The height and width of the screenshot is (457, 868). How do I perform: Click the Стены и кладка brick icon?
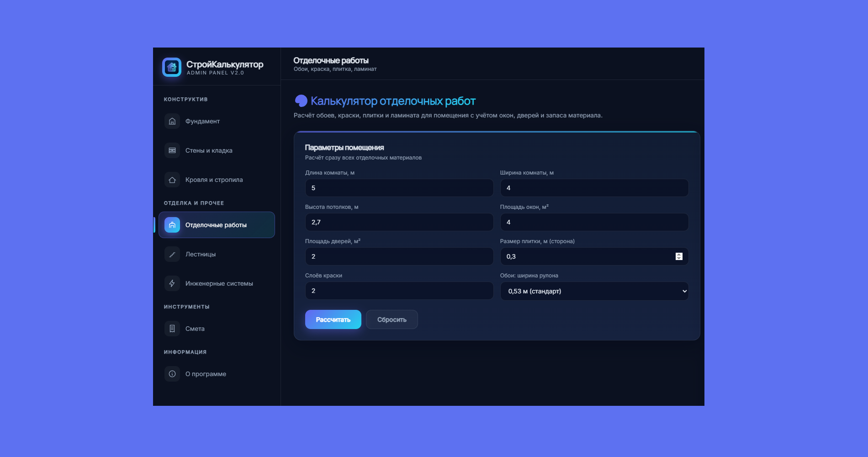click(x=172, y=150)
